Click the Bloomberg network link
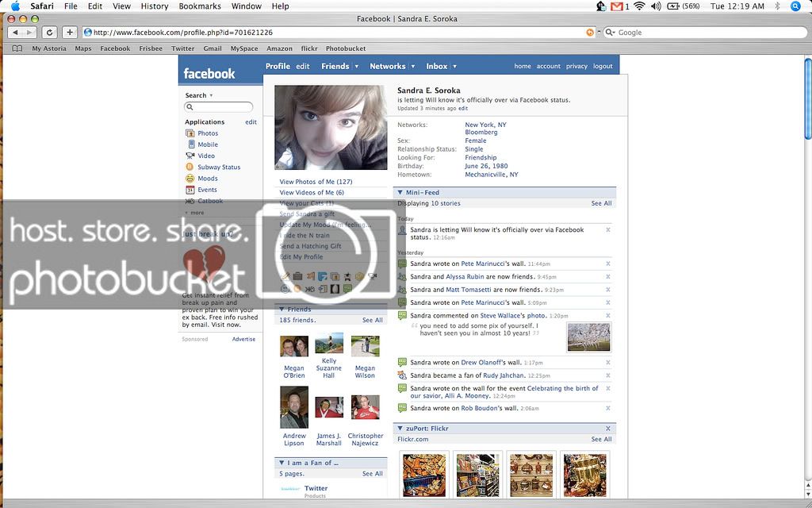This screenshot has height=508, width=812. point(481,133)
